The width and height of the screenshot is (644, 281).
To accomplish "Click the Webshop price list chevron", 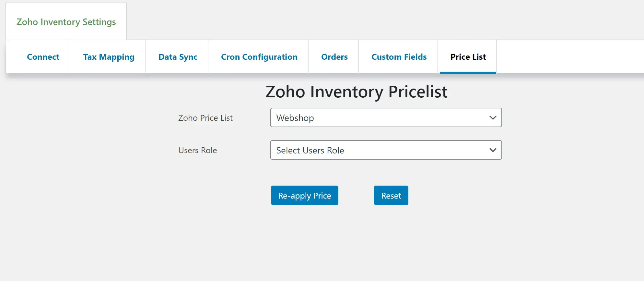I will coord(493,117).
